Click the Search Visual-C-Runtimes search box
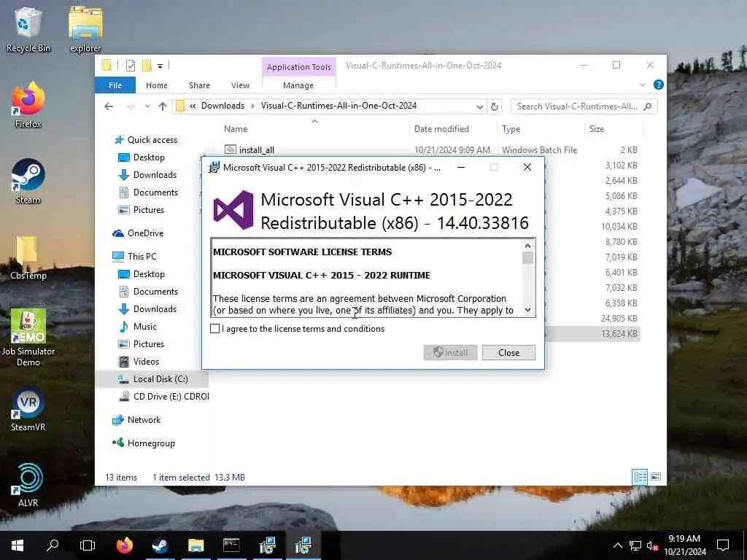747x560 pixels. (x=584, y=106)
